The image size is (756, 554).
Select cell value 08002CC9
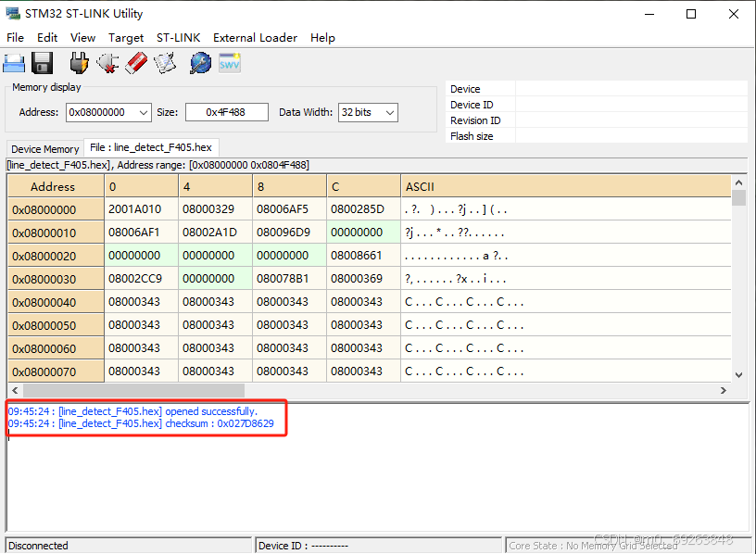141,279
